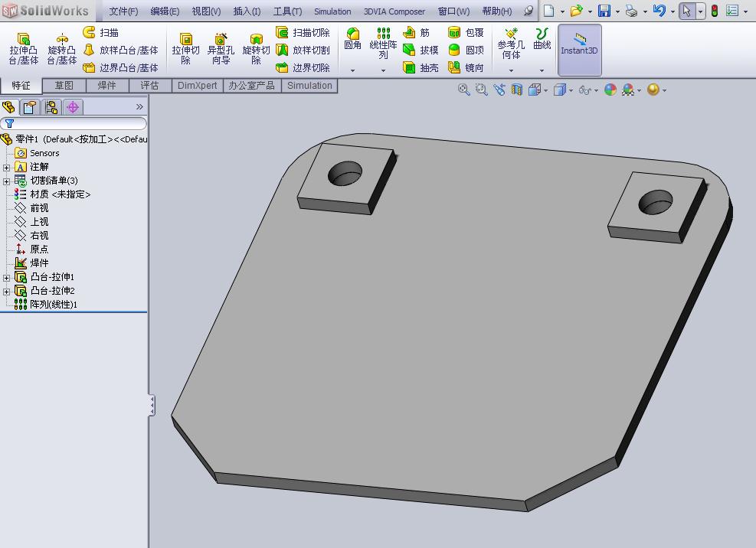Expand the 凸台-拉伸1 feature node
This screenshot has height=548, width=756.
(x=6, y=278)
